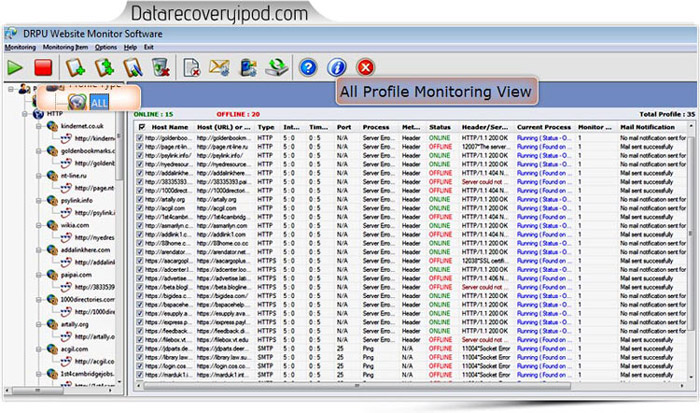The height and width of the screenshot is (413, 700).
Task: Collapse the nt-line.ru tree node
Action: pos(39,176)
